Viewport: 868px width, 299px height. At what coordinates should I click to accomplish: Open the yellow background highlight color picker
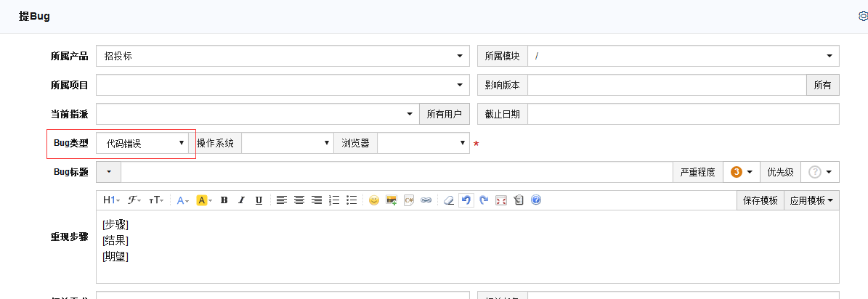coord(204,200)
